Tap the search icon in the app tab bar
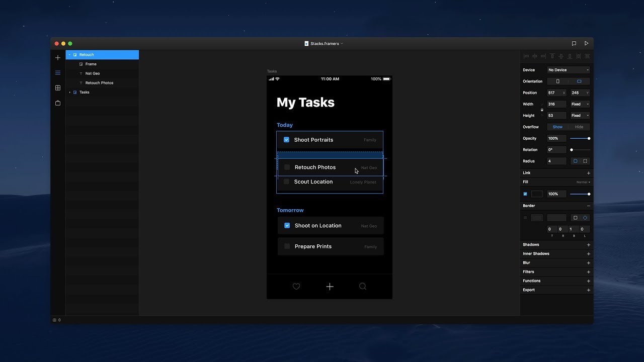The height and width of the screenshot is (362, 644). click(363, 287)
